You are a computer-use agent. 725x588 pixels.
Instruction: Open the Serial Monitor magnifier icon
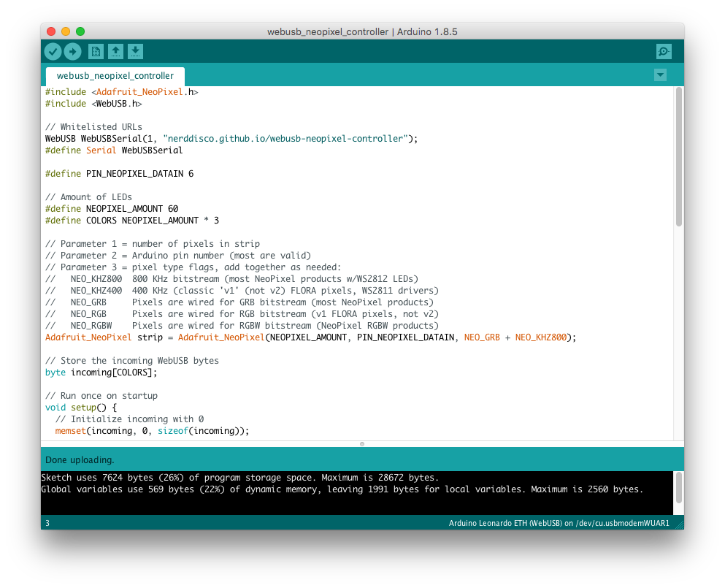pyautogui.click(x=664, y=51)
